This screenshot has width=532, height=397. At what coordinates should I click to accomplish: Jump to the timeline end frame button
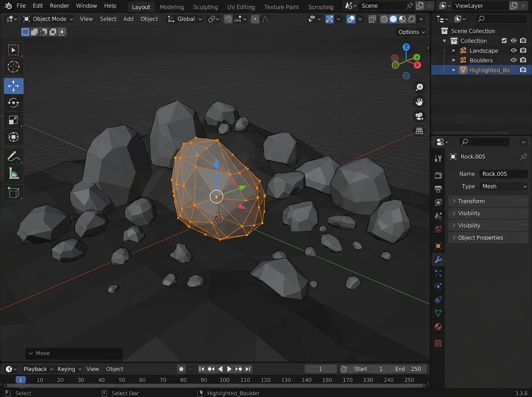click(248, 369)
